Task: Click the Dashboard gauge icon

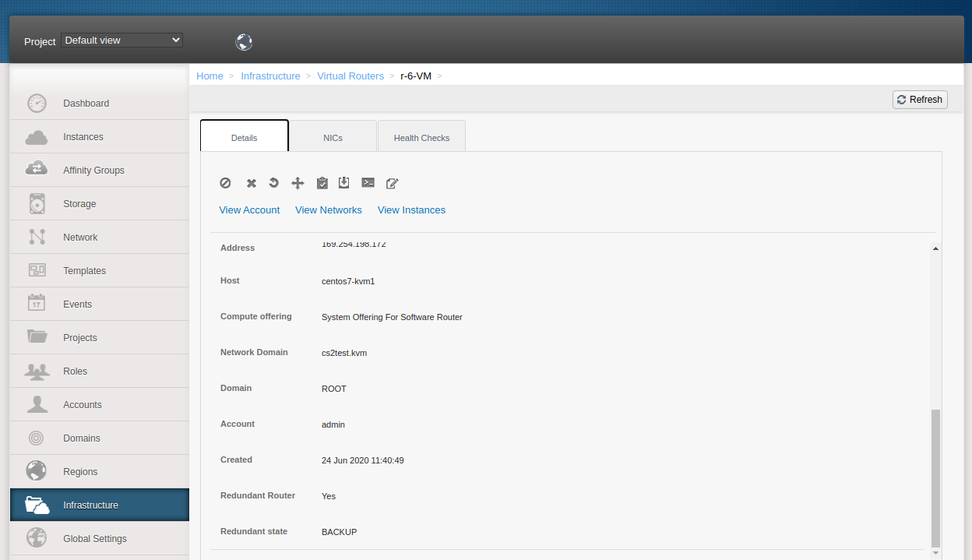Action: click(37, 103)
